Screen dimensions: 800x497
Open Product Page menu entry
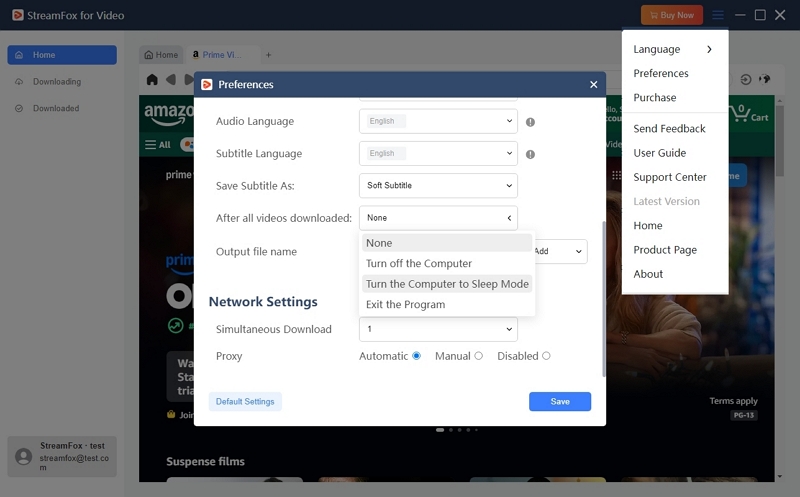[x=674, y=250]
